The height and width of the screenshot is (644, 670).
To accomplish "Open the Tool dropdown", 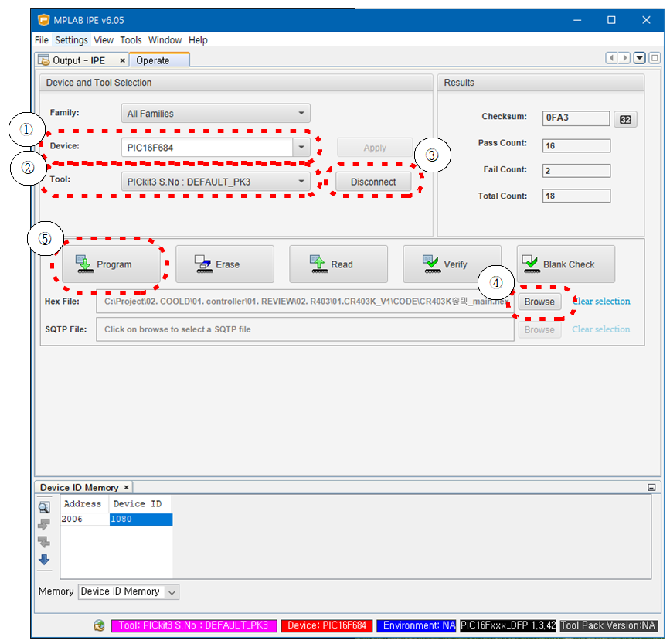I will (216, 182).
